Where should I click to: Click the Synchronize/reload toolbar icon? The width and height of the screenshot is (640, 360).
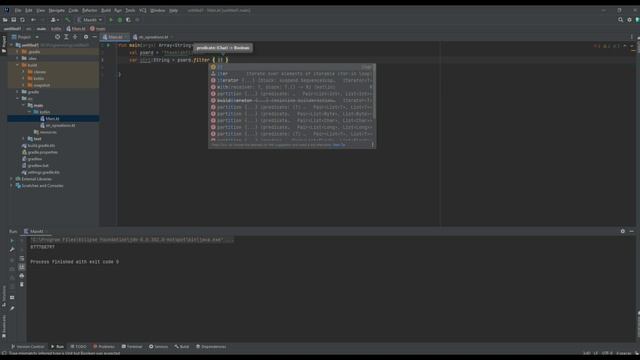[22, 20]
